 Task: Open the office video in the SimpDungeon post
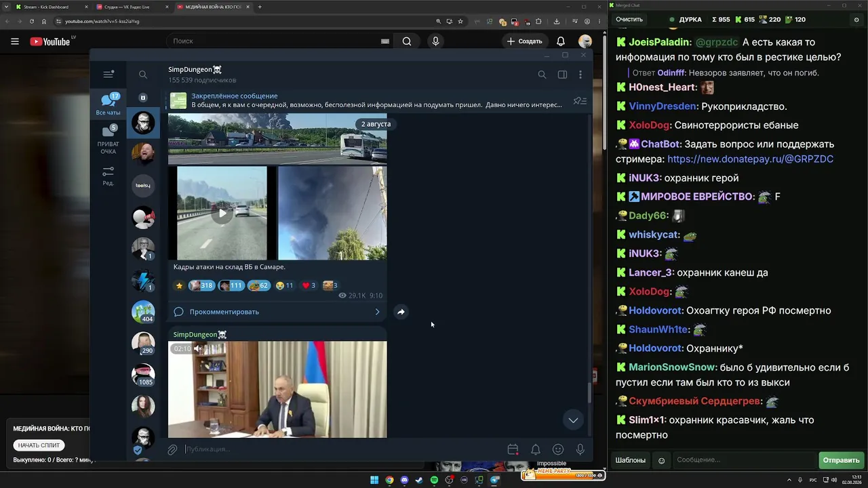point(277,390)
